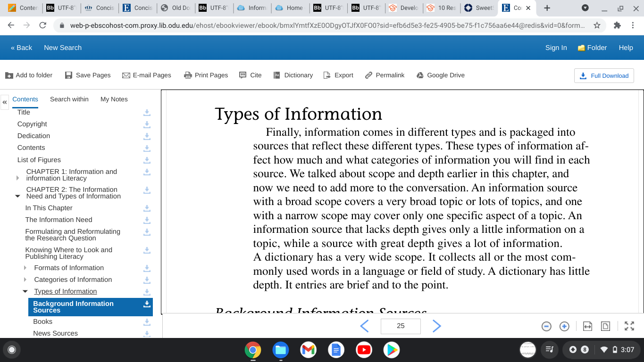
Task: Switch to the My Notes tab
Action: tap(114, 99)
